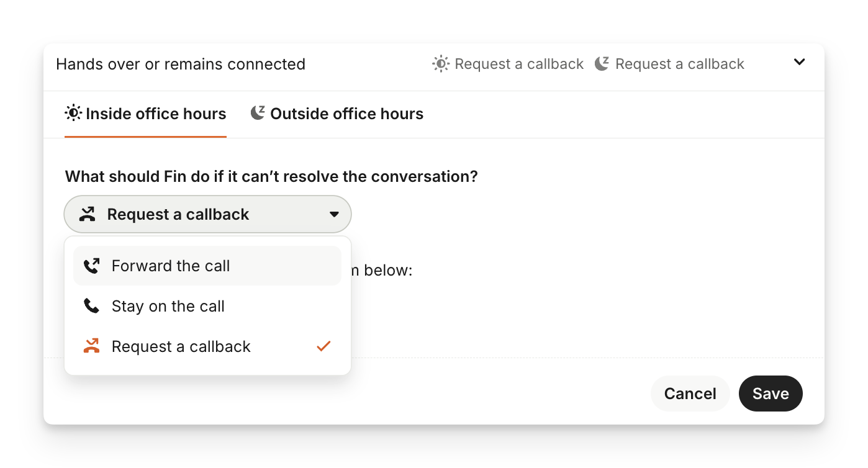
Task: Click the sun icon in the header summary
Action: [x=440, y=64]
